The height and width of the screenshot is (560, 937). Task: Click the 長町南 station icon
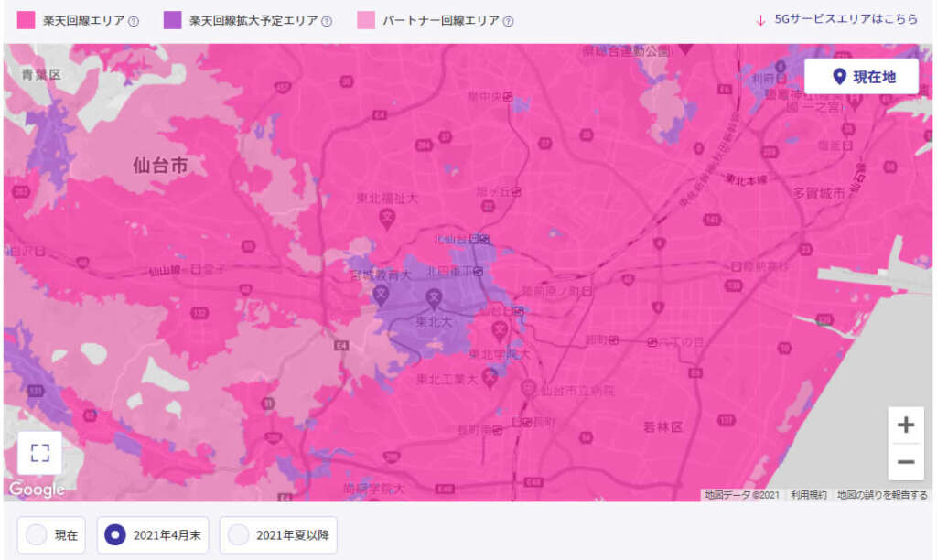click(497, 430)
